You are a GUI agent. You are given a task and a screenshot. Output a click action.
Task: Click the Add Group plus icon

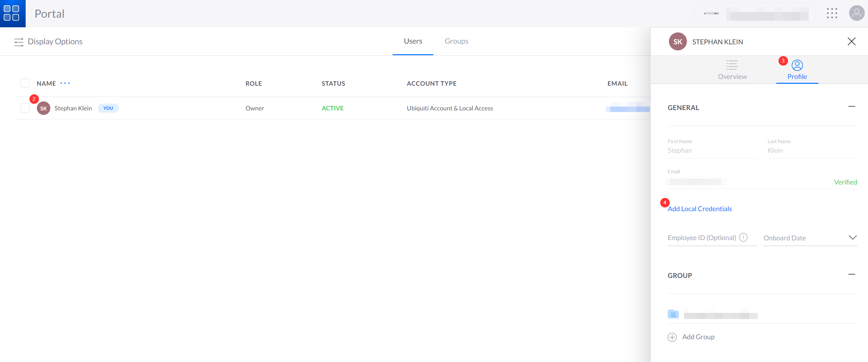[x=672, y=337]
